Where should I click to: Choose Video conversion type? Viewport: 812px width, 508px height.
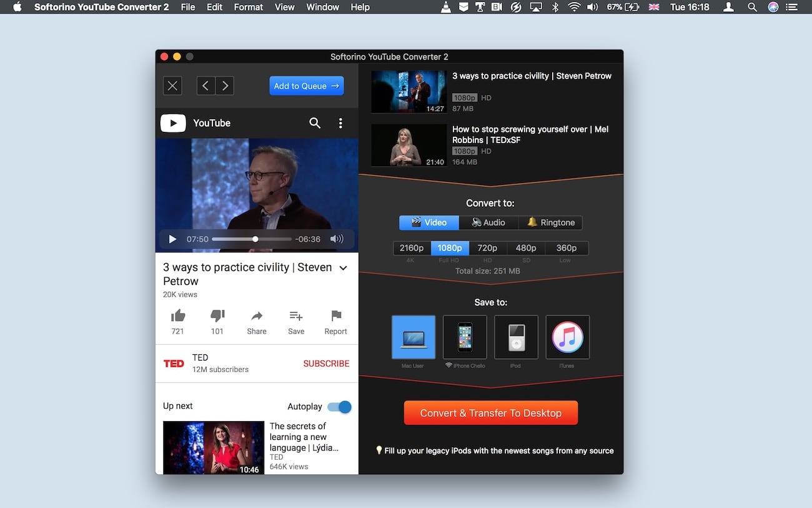[429, 222]
